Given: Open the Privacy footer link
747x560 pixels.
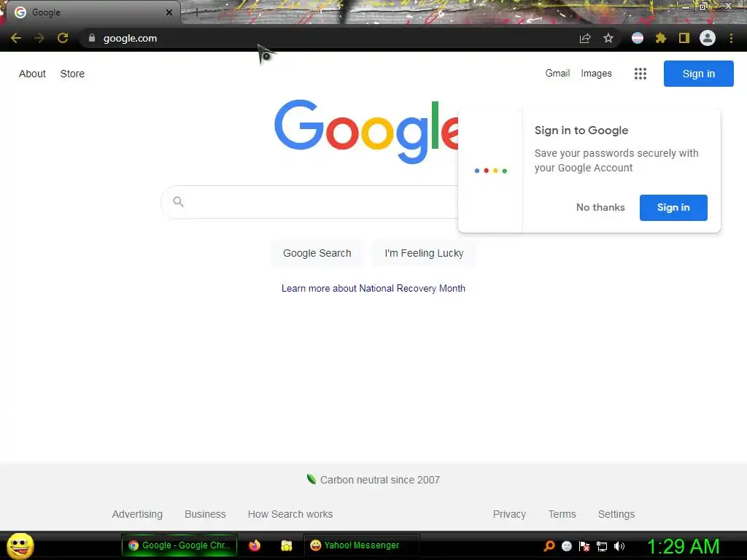Looking at the screenshot, I should tap(509, 514).
